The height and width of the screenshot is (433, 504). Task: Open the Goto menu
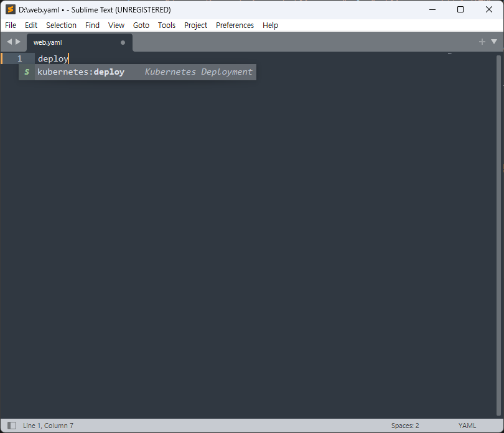pyautogui.click(x=141, y=25)
